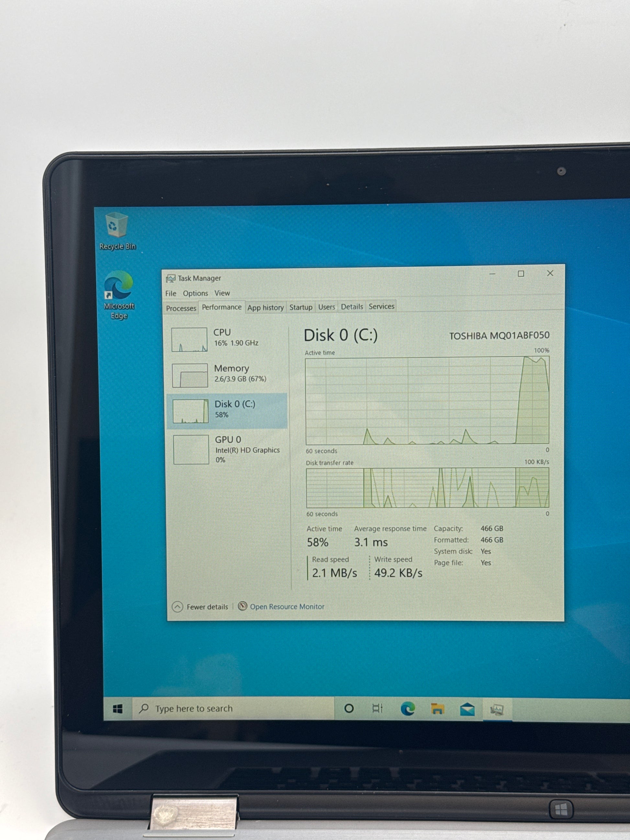This screenshot has width=630, height=840.
Task: Open the Services tab
Action: click(381, 307)
